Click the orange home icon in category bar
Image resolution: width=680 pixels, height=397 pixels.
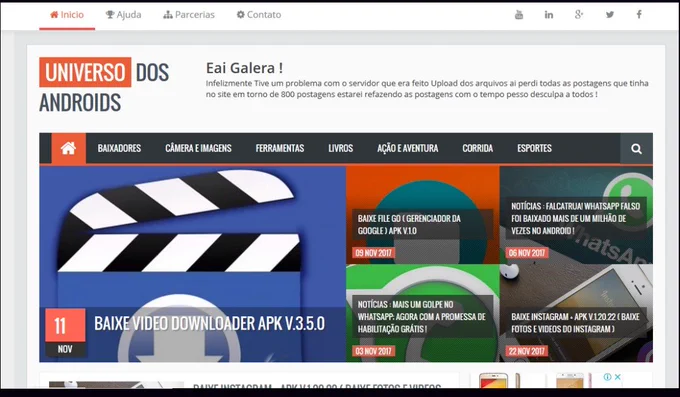(x=69, y=148)
